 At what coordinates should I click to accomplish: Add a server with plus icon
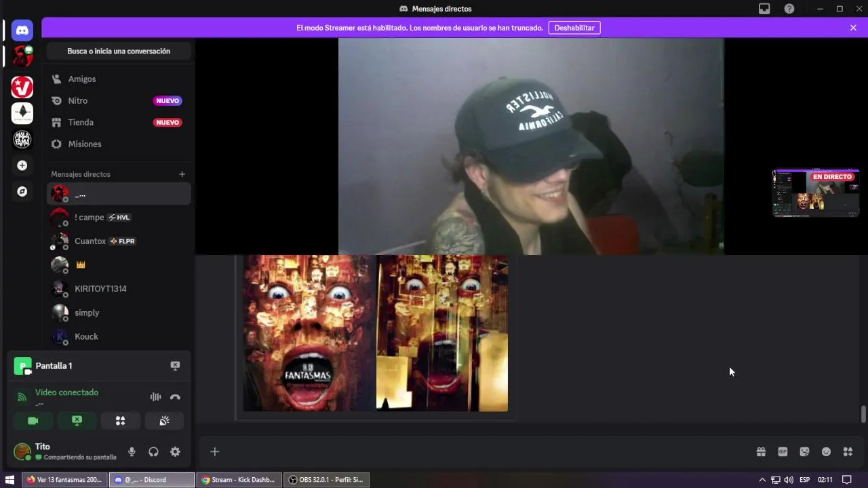pyautogui.click(x=22, y=165)
